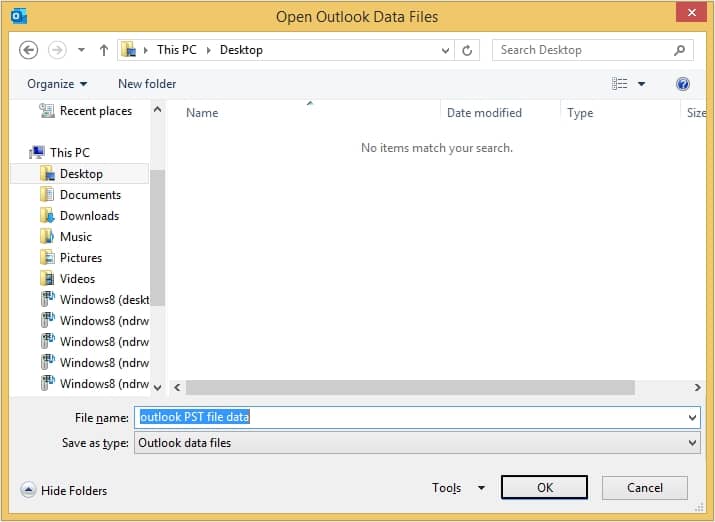Viewport: 715px width, 522px height.
Task: Expand the address bar history dropdown
Action: click(x=446, y=50)
